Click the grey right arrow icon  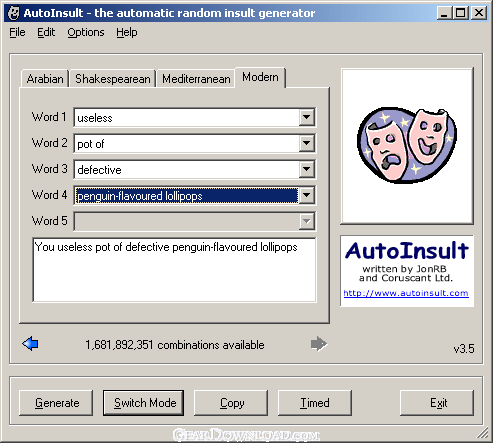[x=319, y=344]
